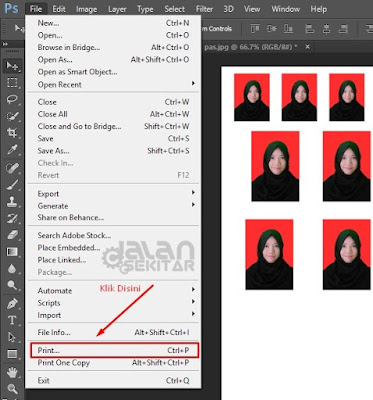Image resolution: width=373 pixels, height=400 pixels.
Task: Choose New... from the File menu
Action: (x=113, y=23)
